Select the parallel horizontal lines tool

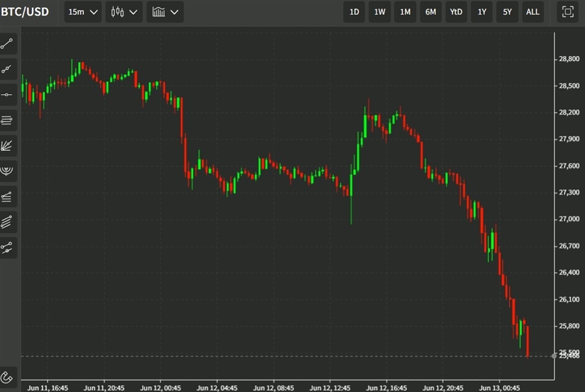point(7,120)
